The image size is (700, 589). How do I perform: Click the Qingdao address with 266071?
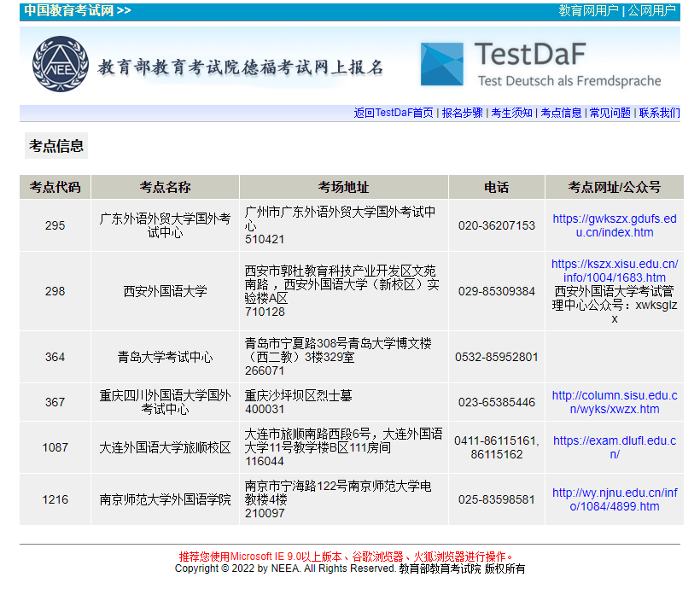pos(338,357)
